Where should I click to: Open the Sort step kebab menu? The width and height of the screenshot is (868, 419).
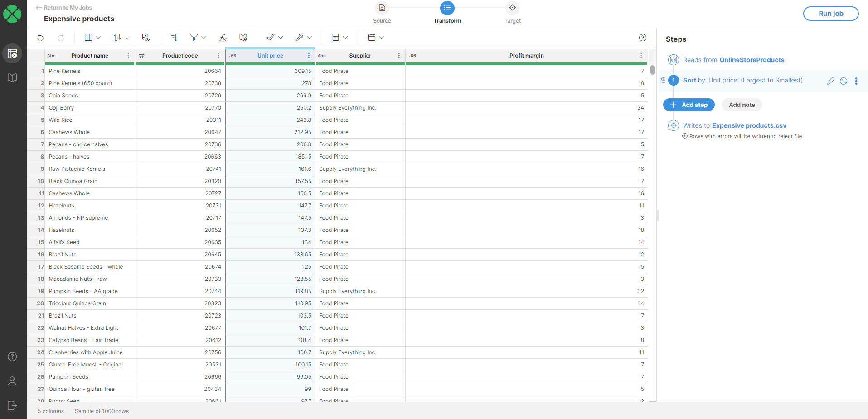click(856, 81)
